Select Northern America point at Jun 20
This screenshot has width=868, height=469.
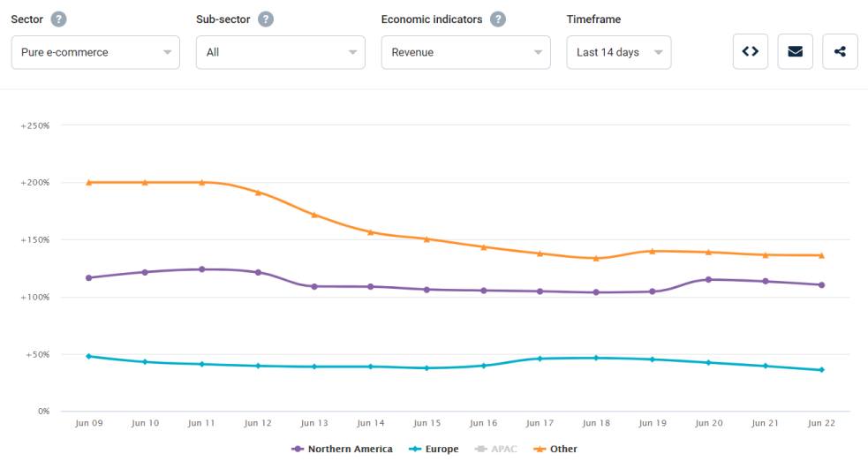coord(708,279)
